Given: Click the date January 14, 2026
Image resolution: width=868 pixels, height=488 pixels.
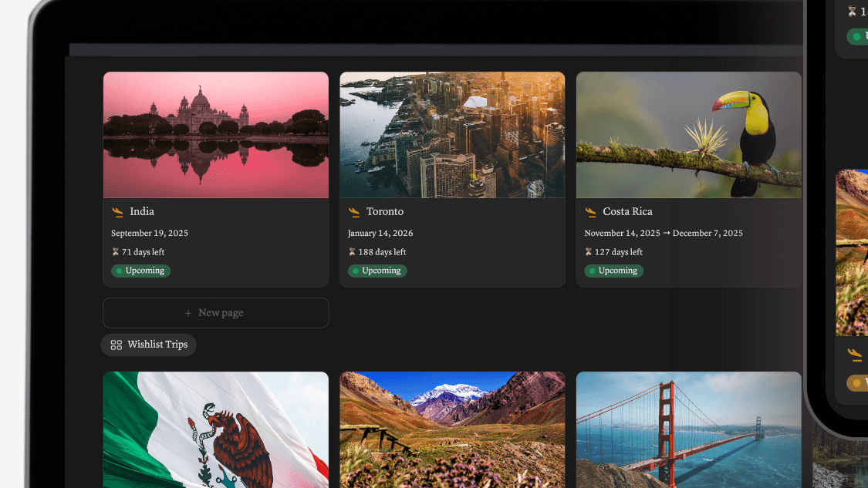Looking at the screenshot, I should click(x=380, y=233).
